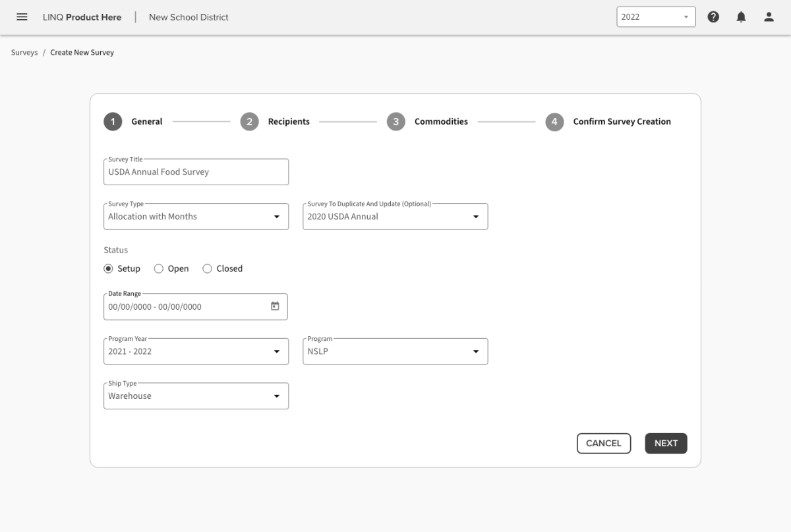
Task: Click the help question mark icon
Action: click(x=713, y=17)
